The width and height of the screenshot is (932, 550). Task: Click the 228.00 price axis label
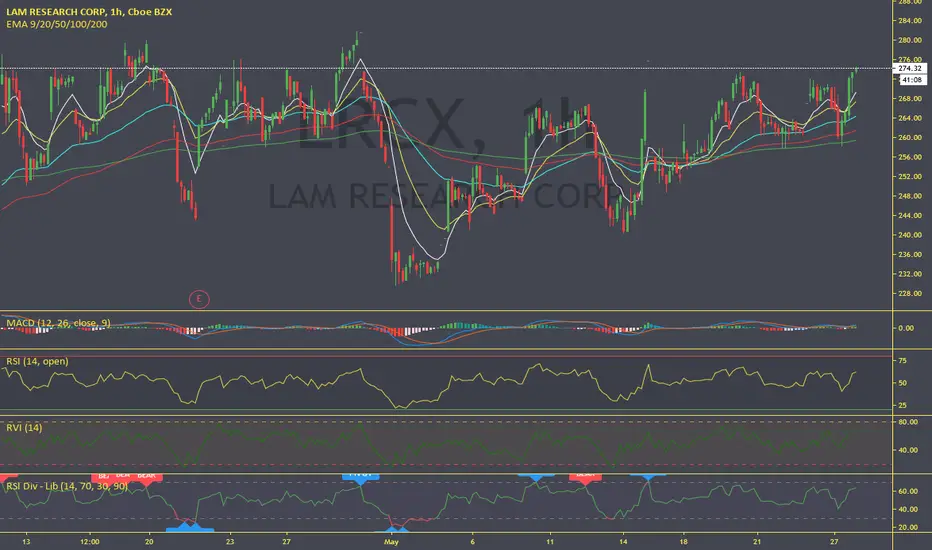click(910, 294)
